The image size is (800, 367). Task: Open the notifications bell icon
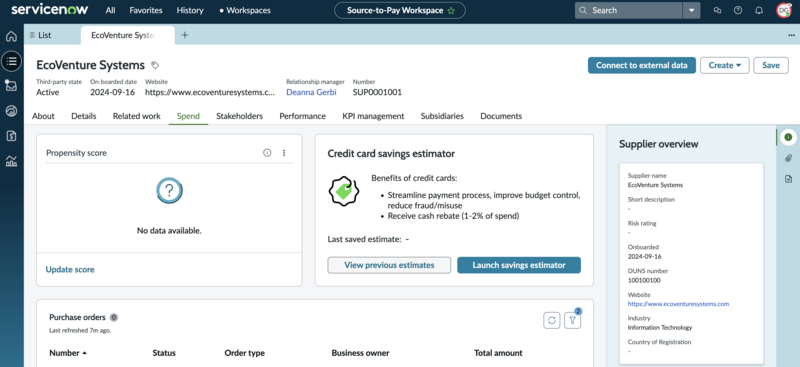(x=759, y=10)
